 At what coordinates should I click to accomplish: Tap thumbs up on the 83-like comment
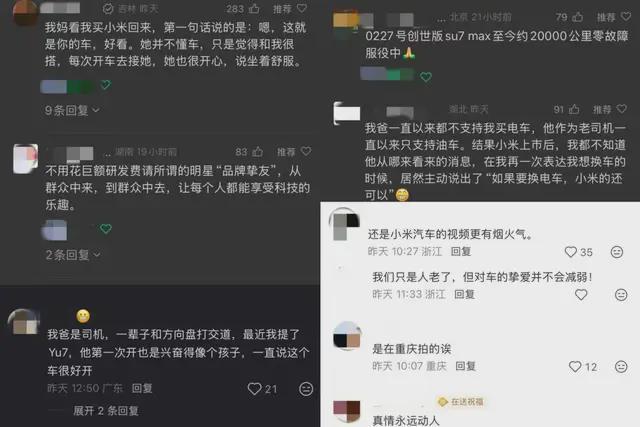[x=257, y=152]
